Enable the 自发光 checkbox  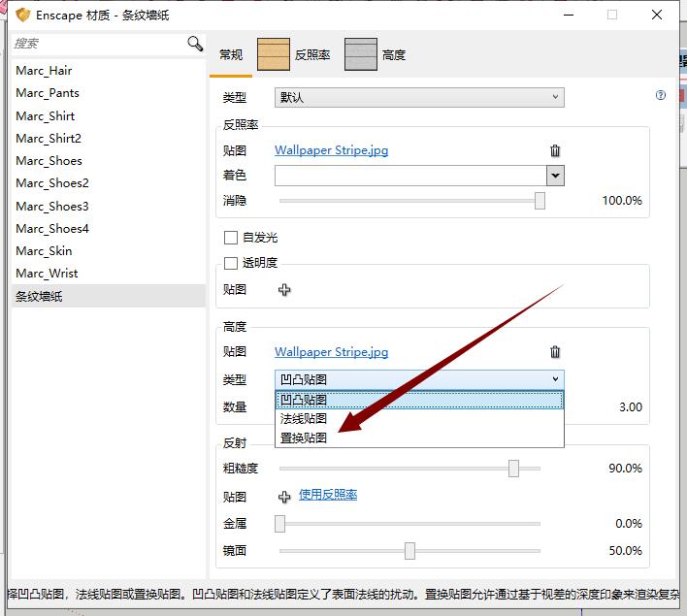(x=231, y=238)
